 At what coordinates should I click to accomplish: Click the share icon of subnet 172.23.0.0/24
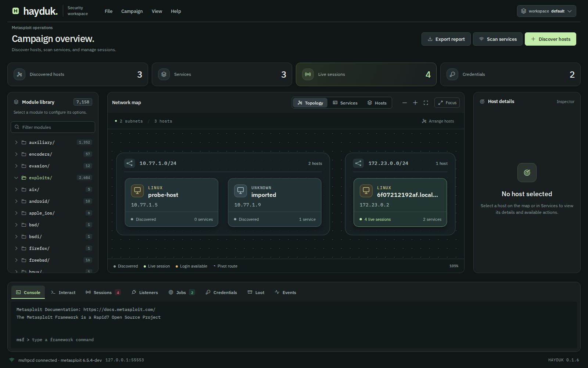(x=358, y=163)
